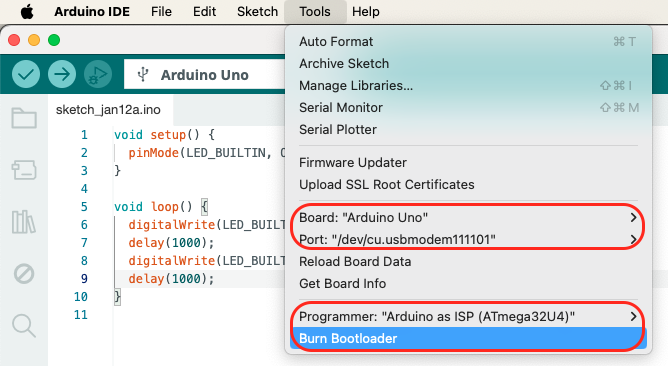668x366 pixels.
Task: Open the Arduino IDE application menu
Action: (92, 12)
